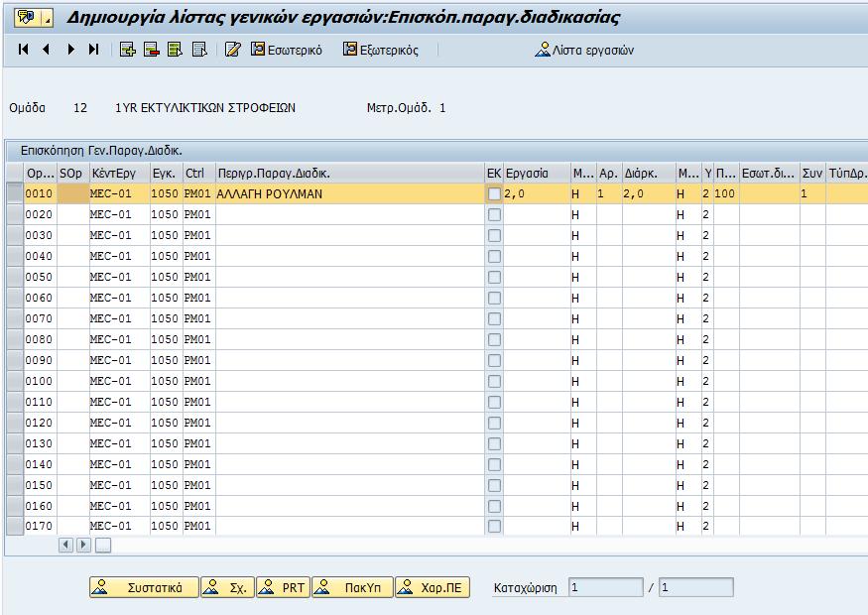Click work center MEC-01 in row 0050
The height and width of the screenshot is (615, 868).
(x=120, y=277)
